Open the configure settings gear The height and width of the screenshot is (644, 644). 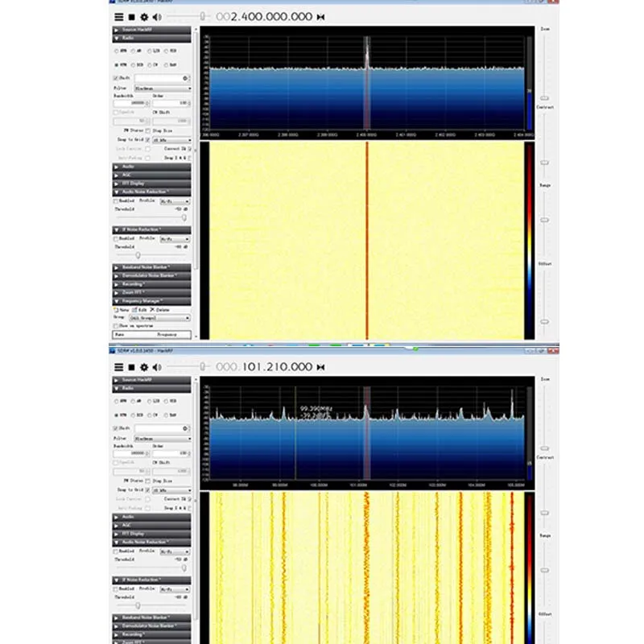145,17
